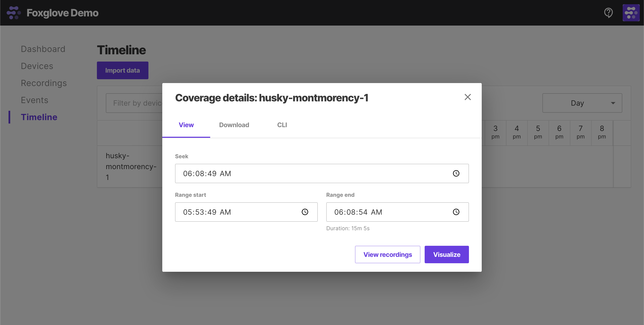Click the clock icon in Range end field
Viewport: 644px width, 325px height.
456,212
